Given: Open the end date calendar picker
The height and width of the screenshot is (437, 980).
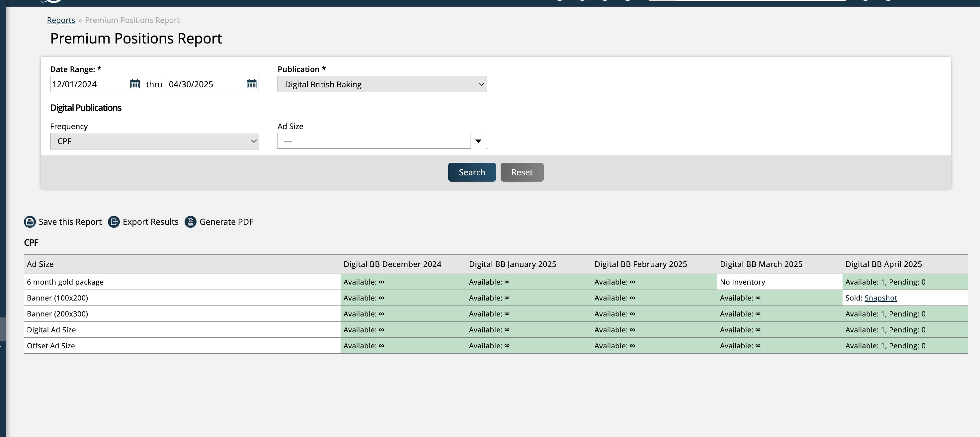Looking at the screenshot, I should tap(251, 84).
